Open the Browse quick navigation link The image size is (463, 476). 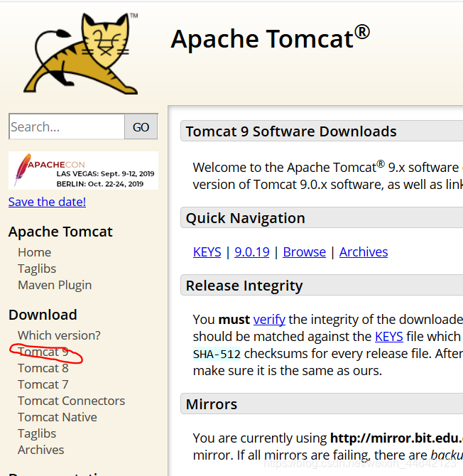pos(305,252)
